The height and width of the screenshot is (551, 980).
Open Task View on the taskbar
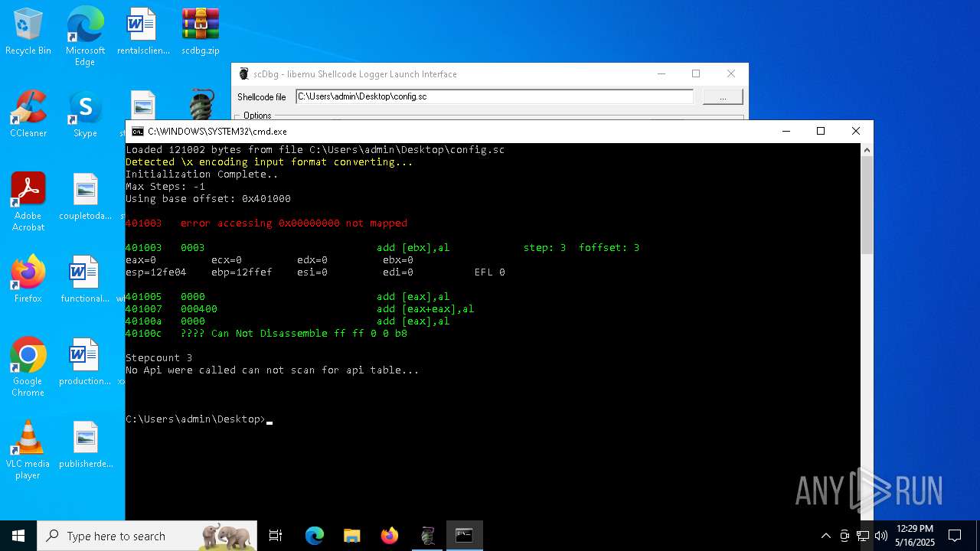point(276,536)
